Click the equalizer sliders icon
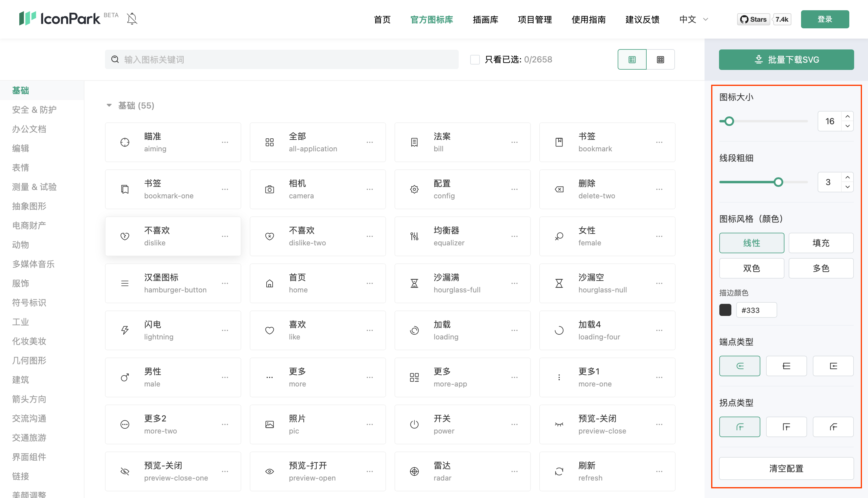This screenshot has height=498, width=868. coord(414,236)
